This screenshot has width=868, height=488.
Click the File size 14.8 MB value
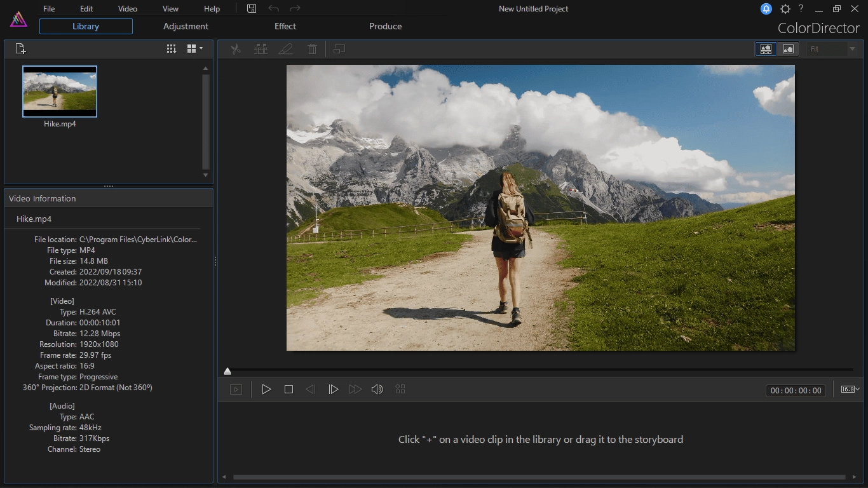tap(93, 261)
